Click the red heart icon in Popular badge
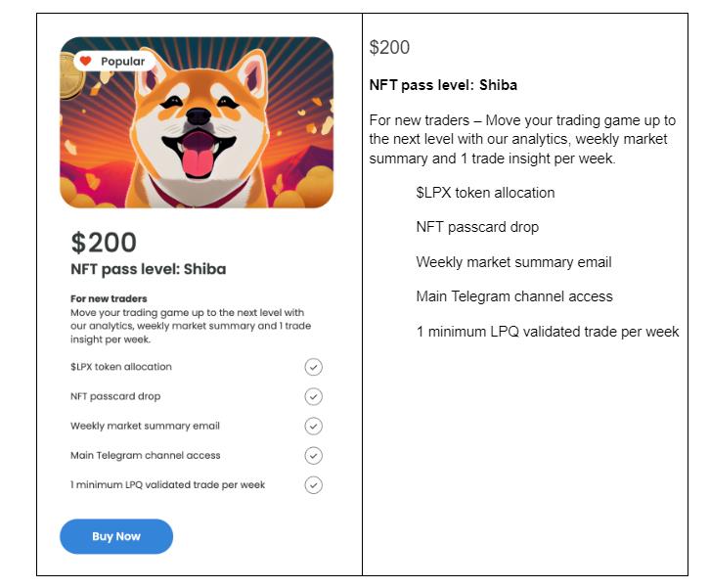Viewport: 710px width, 588px height. [86, 61]
